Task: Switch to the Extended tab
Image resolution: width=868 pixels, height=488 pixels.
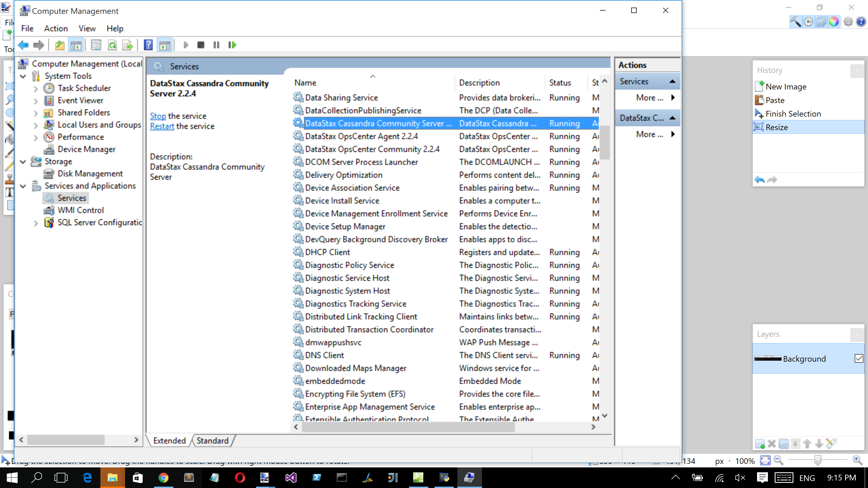Action: pos(170,441)
